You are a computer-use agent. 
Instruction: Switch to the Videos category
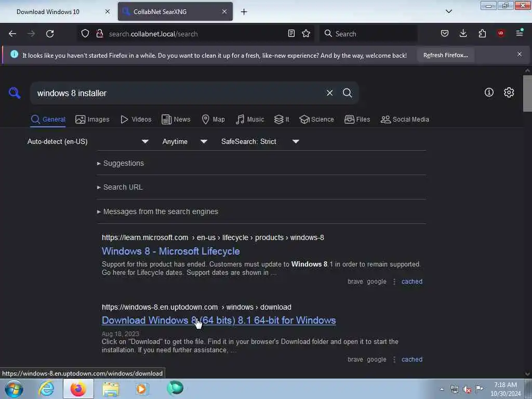(136, 119)
